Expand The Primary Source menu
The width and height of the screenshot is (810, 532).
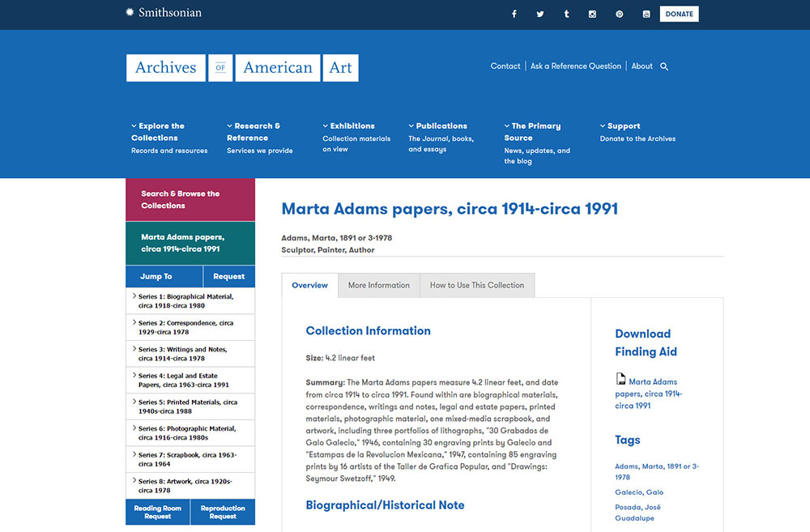coord(532,132)
